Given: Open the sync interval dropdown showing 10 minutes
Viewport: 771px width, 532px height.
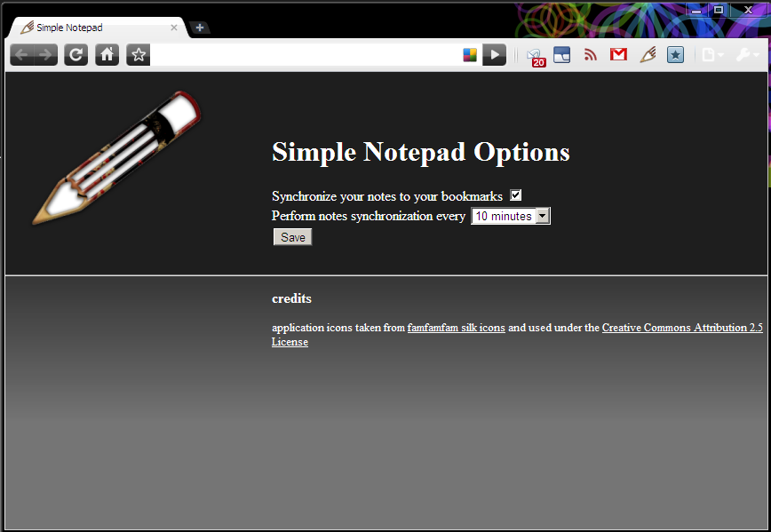Looking at the screenshot, I should (x=542, y=215).
